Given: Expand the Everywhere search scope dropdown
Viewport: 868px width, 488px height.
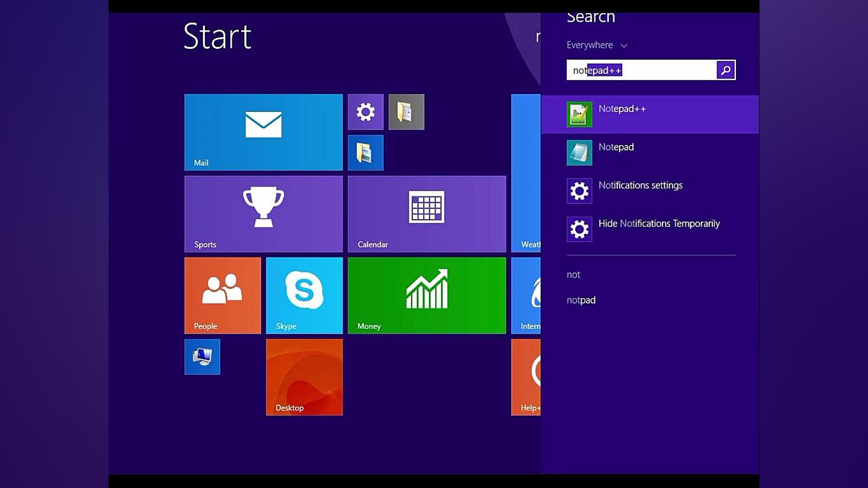Looking at the screenshot, I should (x=597, y=45).
